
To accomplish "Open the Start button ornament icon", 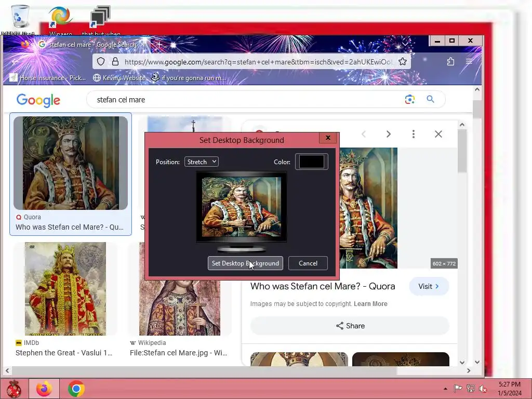I will [x=14, y=389].
